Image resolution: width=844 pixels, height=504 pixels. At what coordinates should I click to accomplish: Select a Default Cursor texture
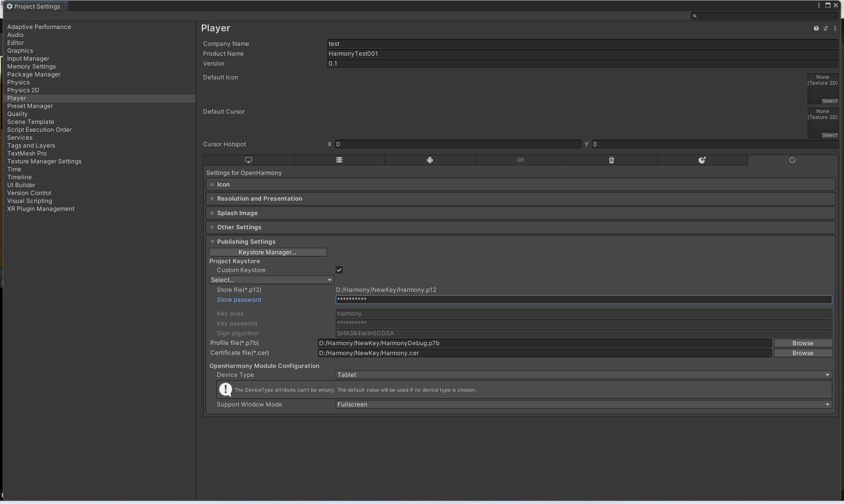coord(830,135)
